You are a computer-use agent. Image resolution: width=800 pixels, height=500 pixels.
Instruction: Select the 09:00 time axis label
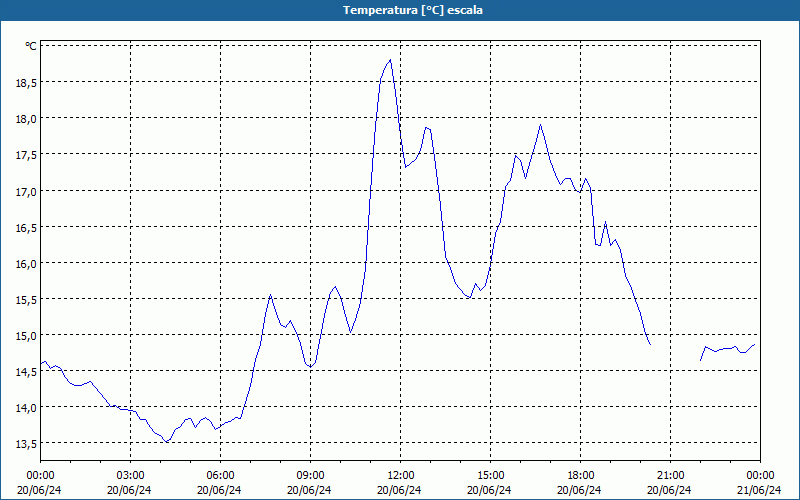point(310,476)
